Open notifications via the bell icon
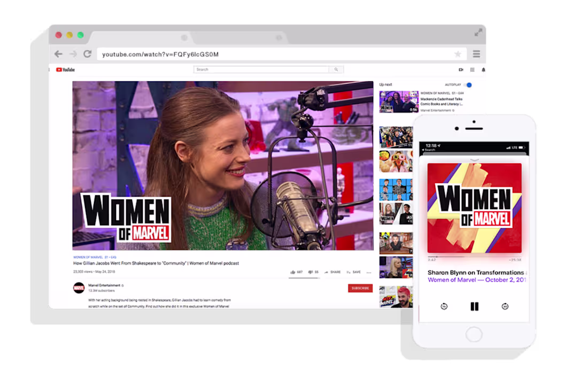The height and width of the screenshot is (392, 588). click(483, 70)
